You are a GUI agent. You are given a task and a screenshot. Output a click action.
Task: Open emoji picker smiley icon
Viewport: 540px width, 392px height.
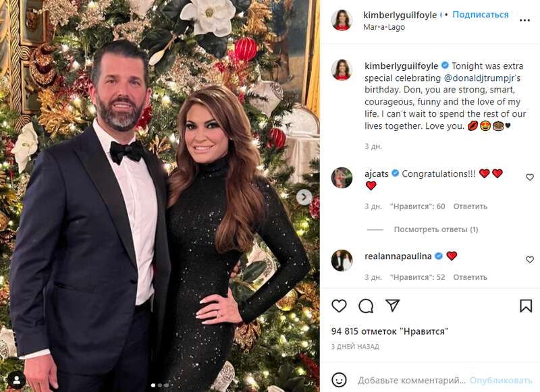click(339, 380)
